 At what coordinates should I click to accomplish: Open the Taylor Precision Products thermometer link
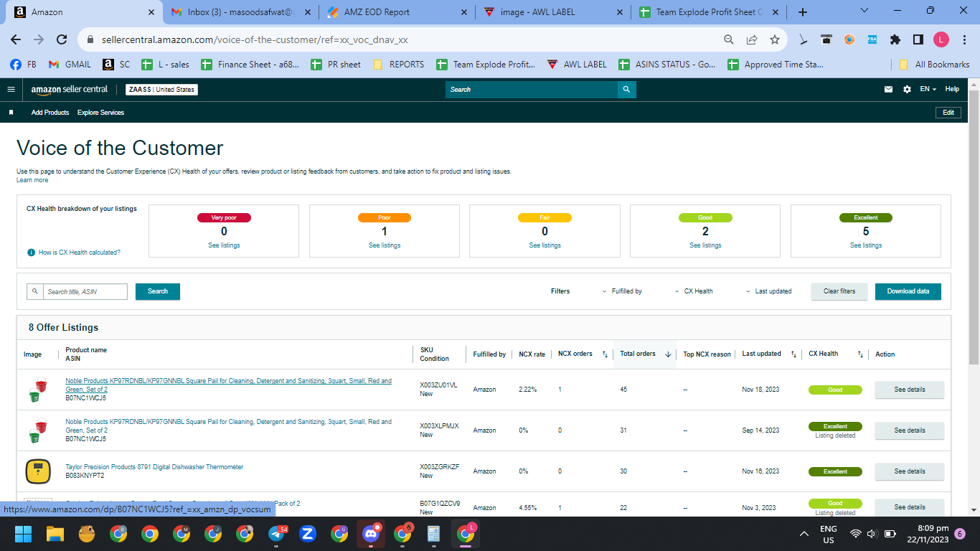tap(154, 467)
